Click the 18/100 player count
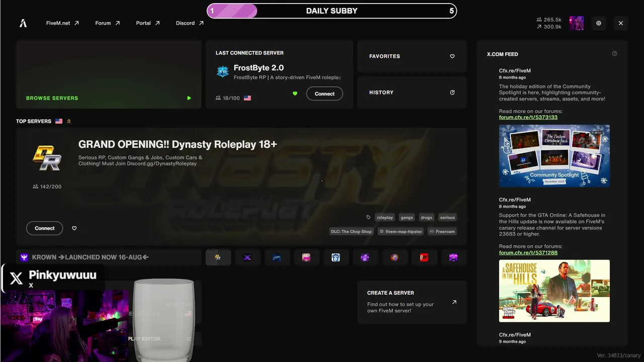This screenshot has width=644, height=362. click(x=228, y=98)
